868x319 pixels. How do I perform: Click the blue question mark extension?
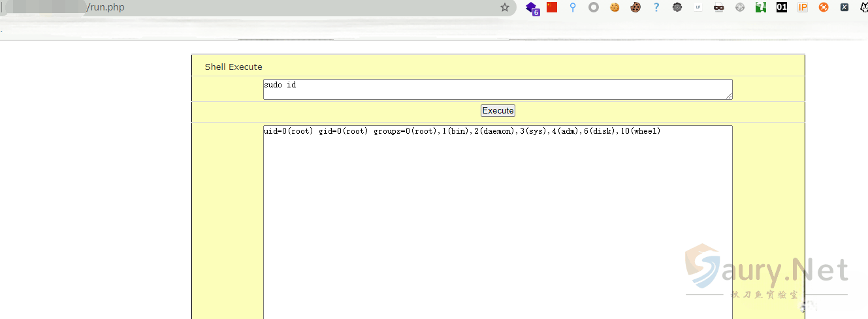tap(656, 8)
